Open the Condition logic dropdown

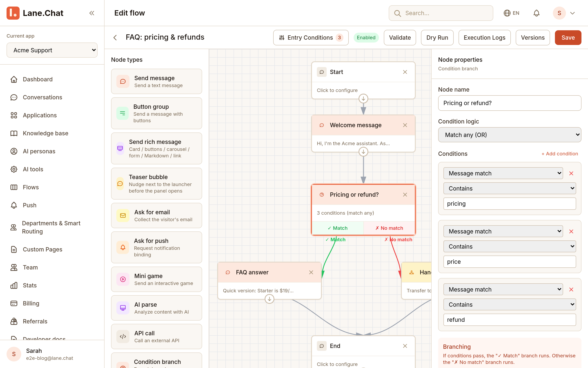[x=510, y=135]
